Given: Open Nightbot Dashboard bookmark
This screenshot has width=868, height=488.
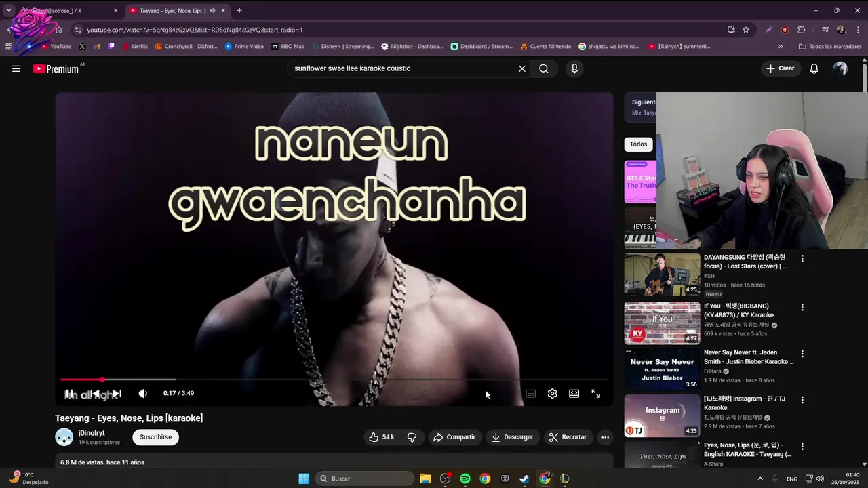Looking at the screenshot, I should point(412,47).
